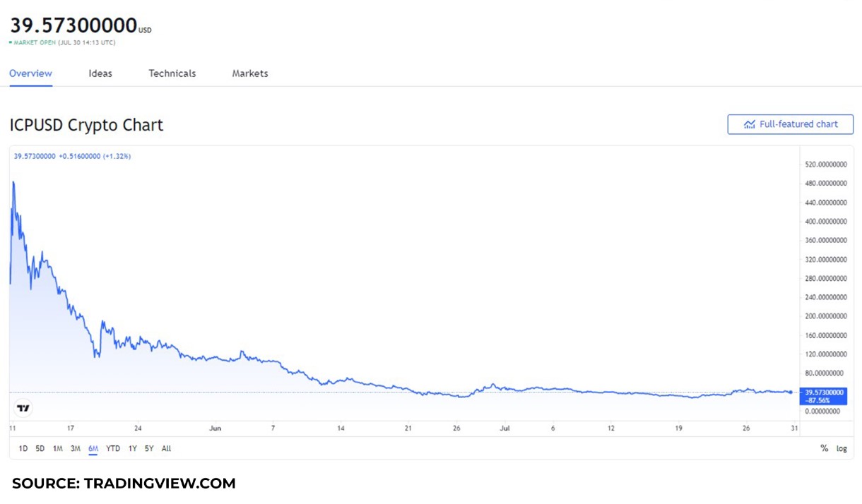The image size is (862, 504).
Task: Toggle percent scale on the chart
Action: click(824, 448)
